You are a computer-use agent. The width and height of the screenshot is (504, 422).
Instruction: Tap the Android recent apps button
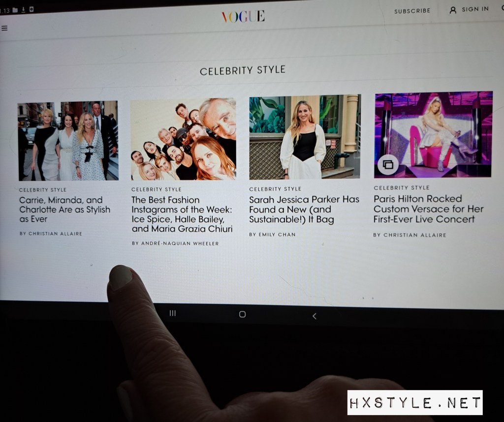[x=173, y=313]
